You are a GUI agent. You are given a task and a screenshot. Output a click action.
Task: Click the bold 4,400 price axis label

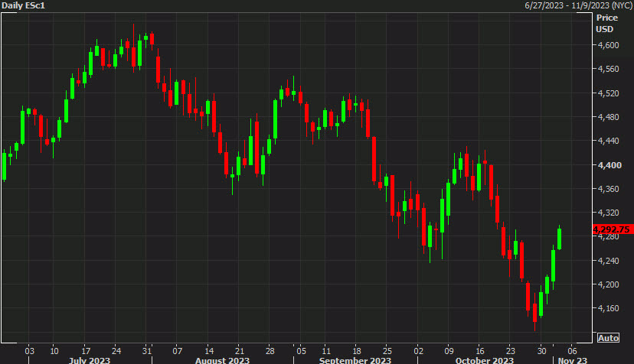(x=609, y=165)
